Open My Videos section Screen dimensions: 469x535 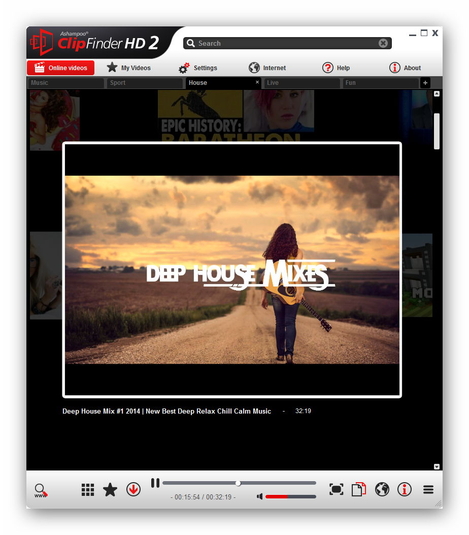(129, 68)
